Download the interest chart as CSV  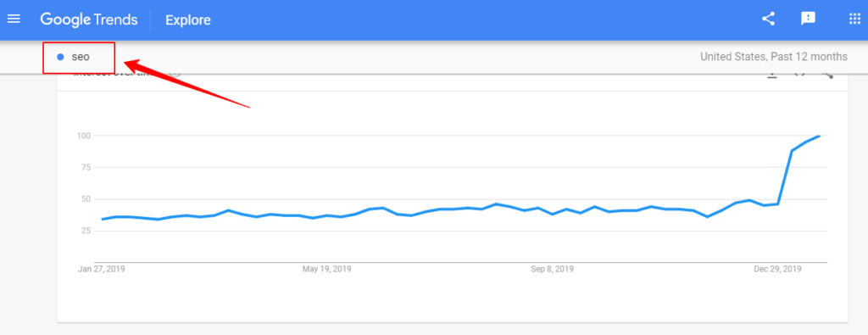click(771, 75)
